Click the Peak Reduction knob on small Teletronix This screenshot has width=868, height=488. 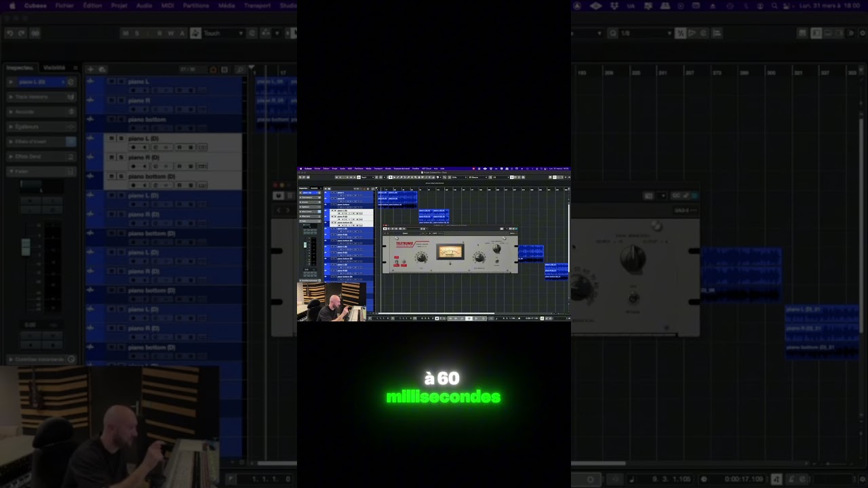pos(479,257)
